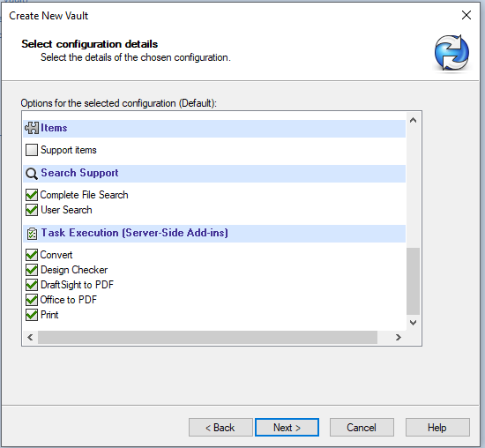Go to previous step with Back
Image resolution: width=485 pixels, height=448 pixels.
(220, 428)
